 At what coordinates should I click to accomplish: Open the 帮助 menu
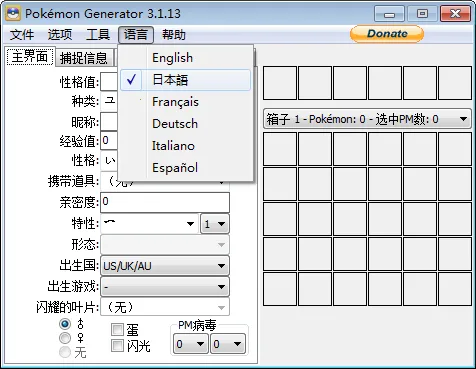pos(174,35)
